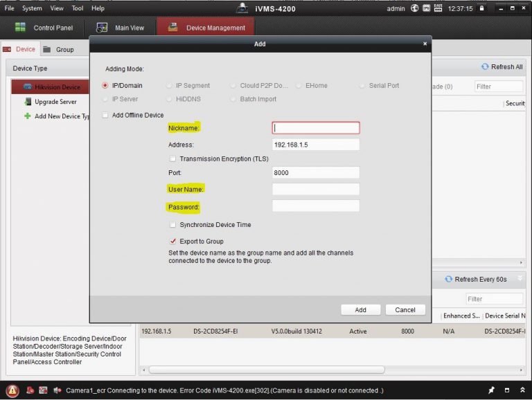
Task: Select IP/Domain adding mode
Action: [x=105, y=85]
